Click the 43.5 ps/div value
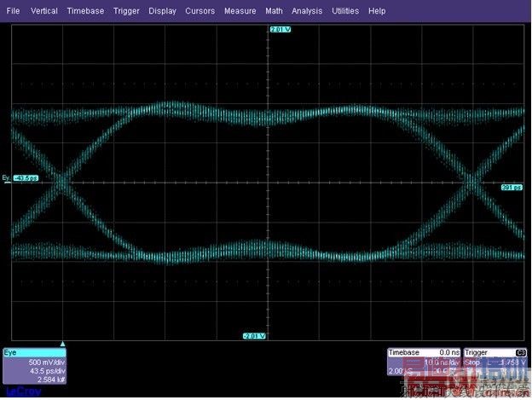This screenshot has width=532, height=400. (47, 371)
